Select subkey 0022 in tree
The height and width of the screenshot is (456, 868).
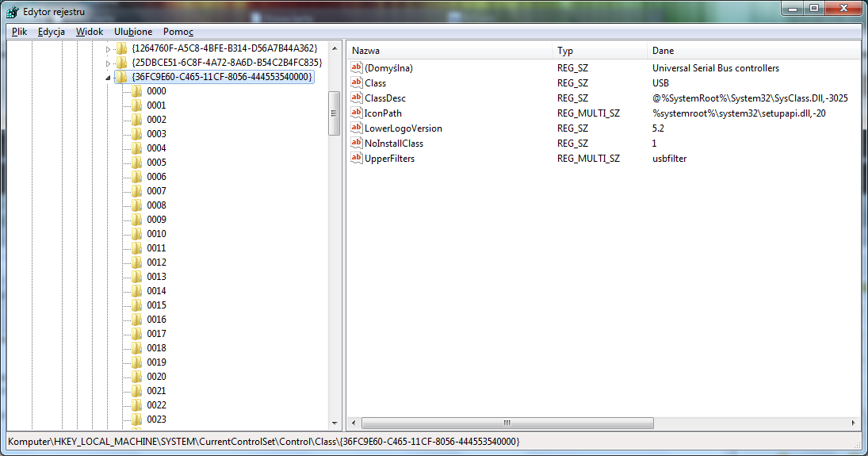click(x=157, y=405)
